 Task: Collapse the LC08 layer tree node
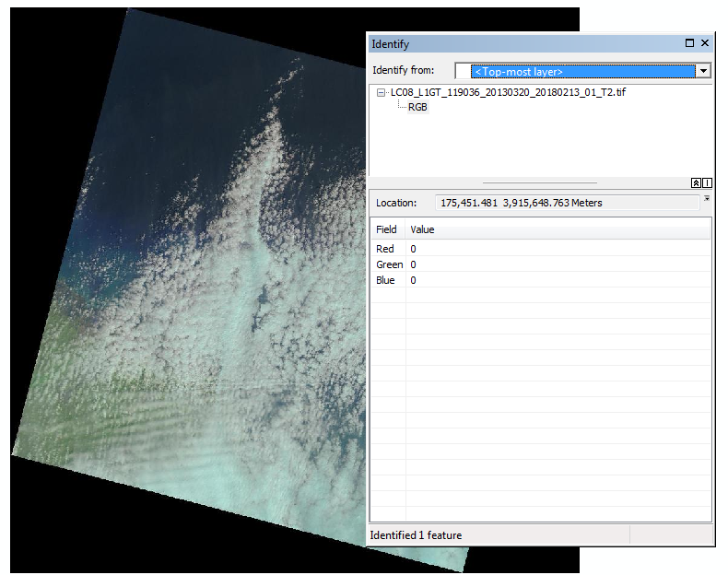coord(382,93)
